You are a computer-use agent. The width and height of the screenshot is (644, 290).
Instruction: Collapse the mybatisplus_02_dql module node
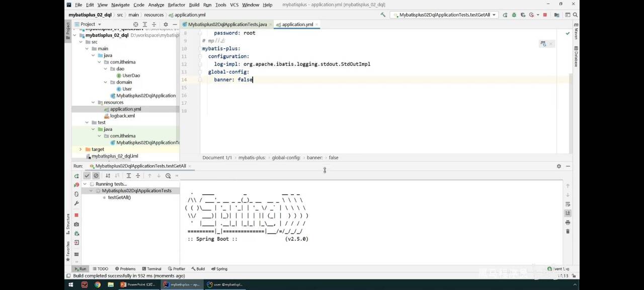tap(75, 35)
